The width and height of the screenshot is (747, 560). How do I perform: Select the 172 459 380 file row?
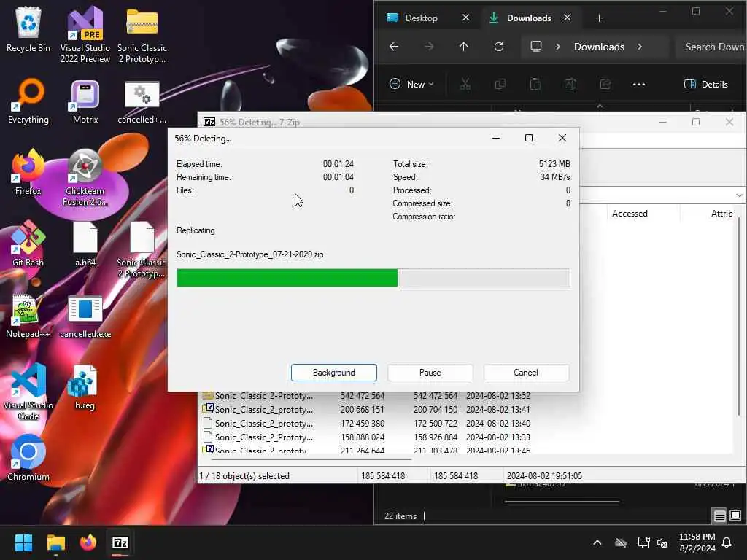366,424
